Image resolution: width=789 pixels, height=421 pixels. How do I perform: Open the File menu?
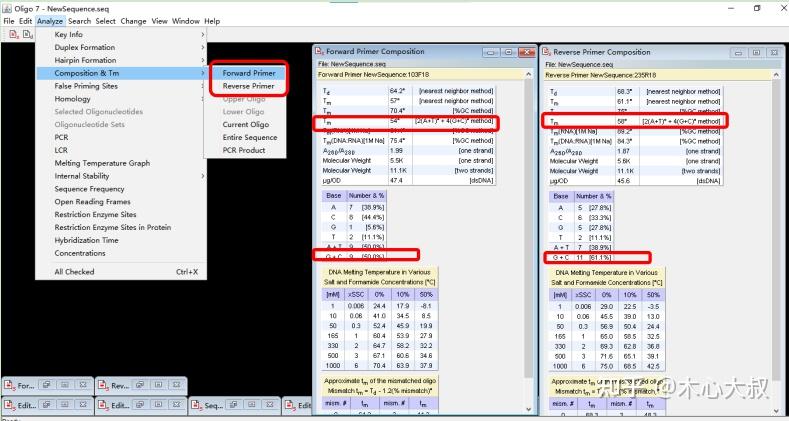tap(9, 21)
